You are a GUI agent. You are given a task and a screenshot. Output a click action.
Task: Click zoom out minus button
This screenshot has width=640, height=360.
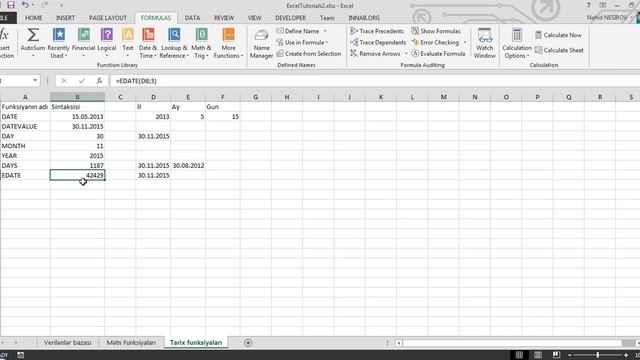pos(570,355)
